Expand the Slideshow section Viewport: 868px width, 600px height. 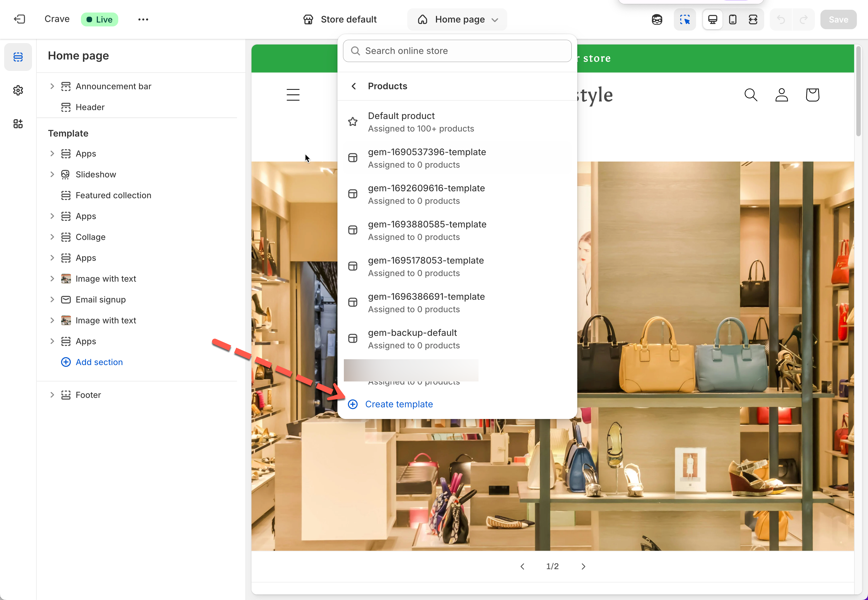(52, 174)
